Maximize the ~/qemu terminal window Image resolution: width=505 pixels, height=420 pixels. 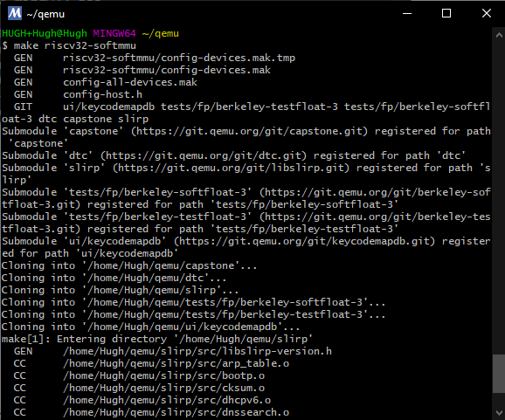pyautogui.click(x=446, y=13)
